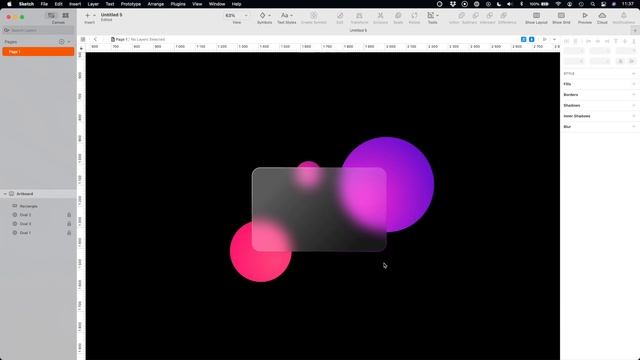640x360 pixels.
Task: Click the Edit toolbar icon
Action: pyautogui.click(x=340, y=16)
